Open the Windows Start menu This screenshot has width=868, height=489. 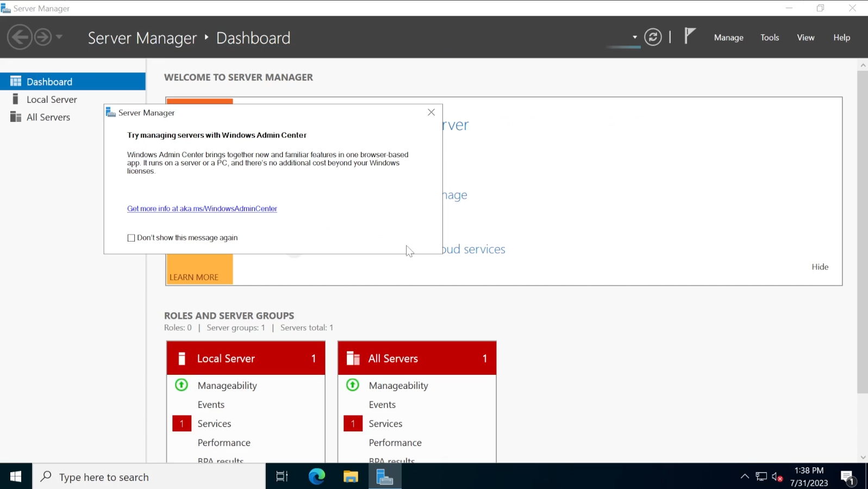(x=16, y=476)
